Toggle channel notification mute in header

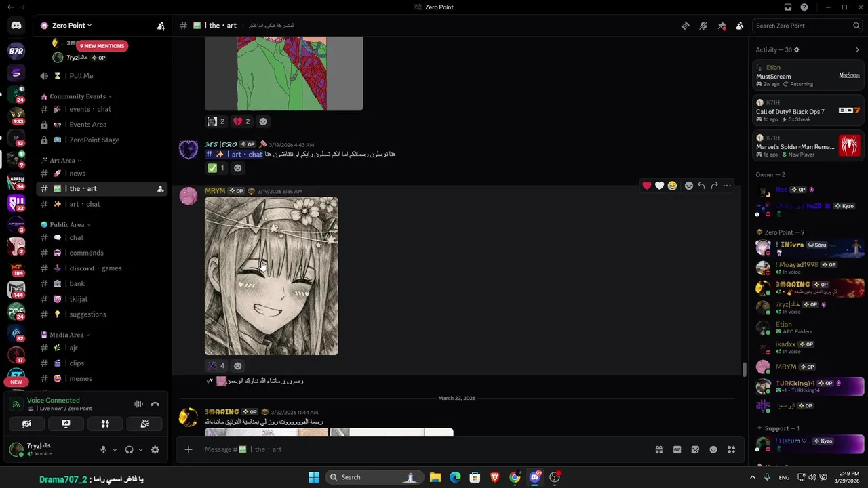point(703,26)
